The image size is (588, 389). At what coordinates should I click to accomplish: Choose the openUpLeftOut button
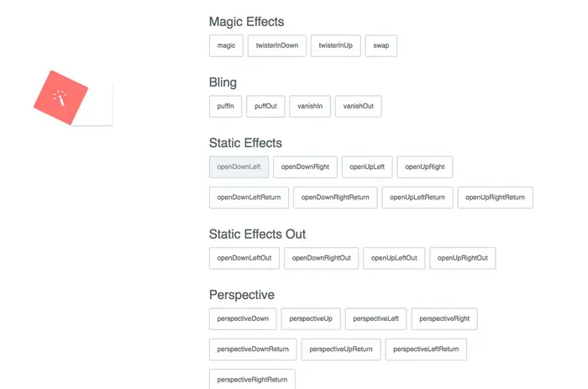pos(394,258)
